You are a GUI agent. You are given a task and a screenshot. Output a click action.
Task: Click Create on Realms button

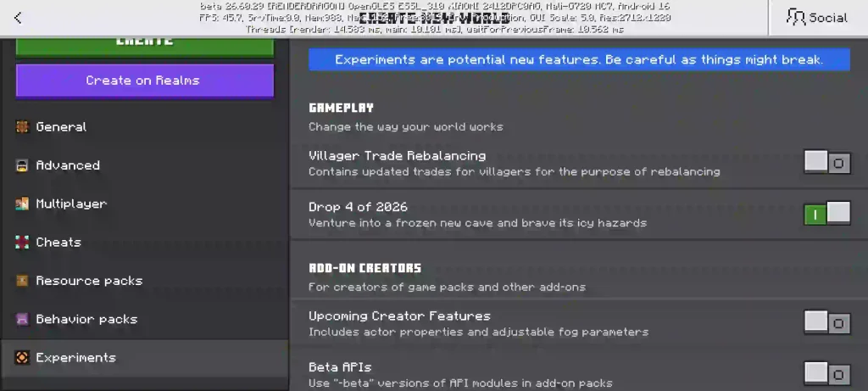click(144, 81)
